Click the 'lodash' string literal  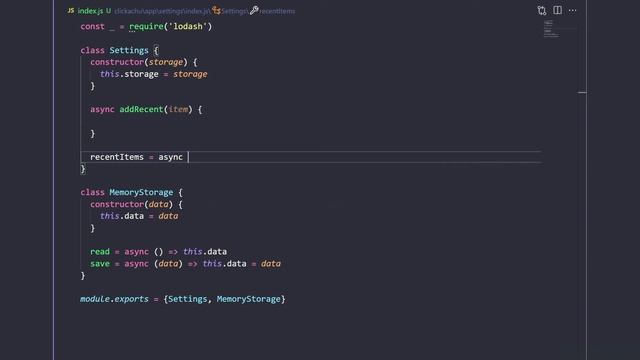click(x=188, y=27)
